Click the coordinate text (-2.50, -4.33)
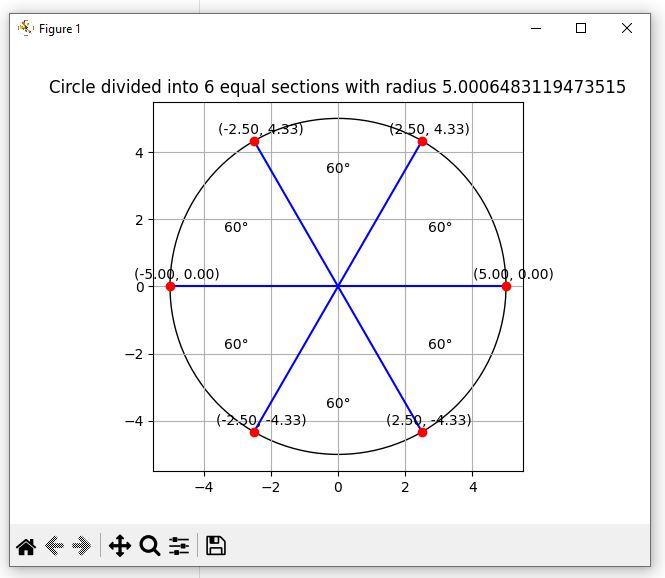The width and height of the screenshot is (665, 578). click(261, 420)
